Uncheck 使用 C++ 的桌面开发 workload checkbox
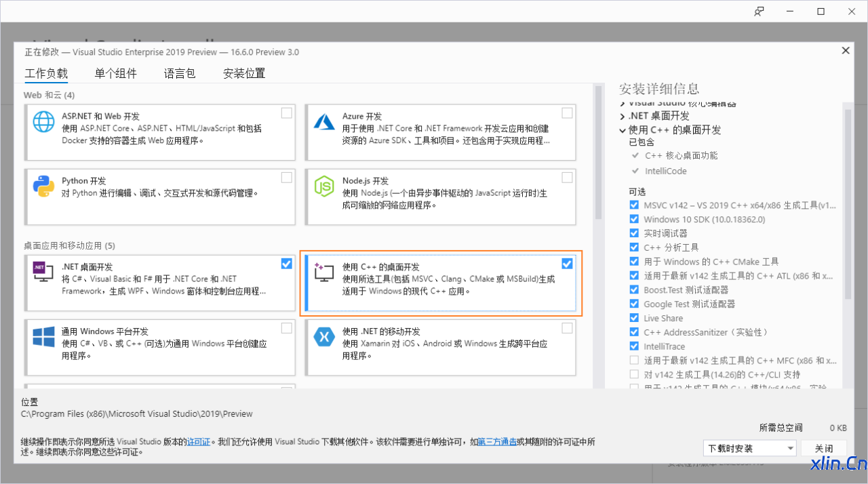 567,264
